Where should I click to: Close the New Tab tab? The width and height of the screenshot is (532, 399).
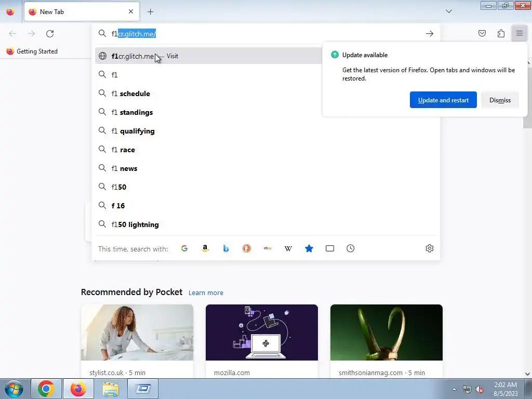coord(131,12)
